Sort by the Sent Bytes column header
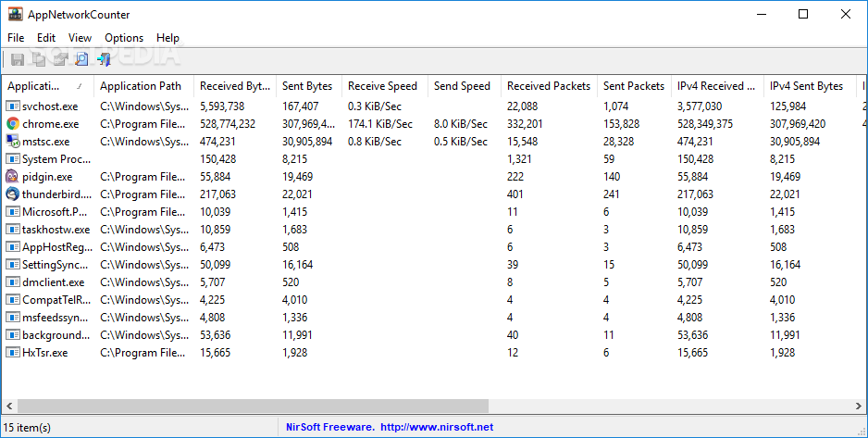 [x=309, y=86]
